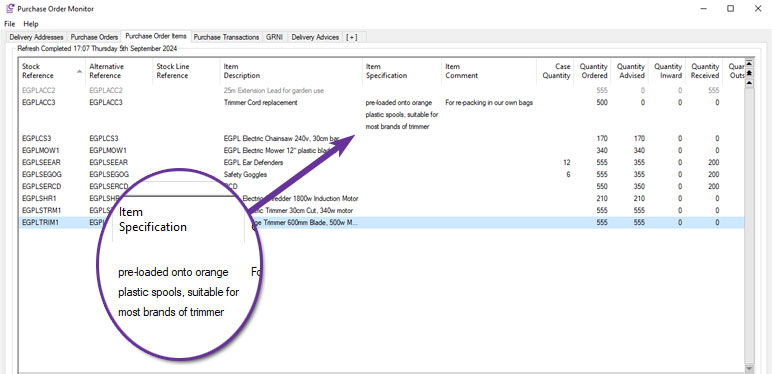Image resolution: width=772 pixels, height=374 pixels.
Task: Click the [+] add tab button
Action: [x=352, y=37]
